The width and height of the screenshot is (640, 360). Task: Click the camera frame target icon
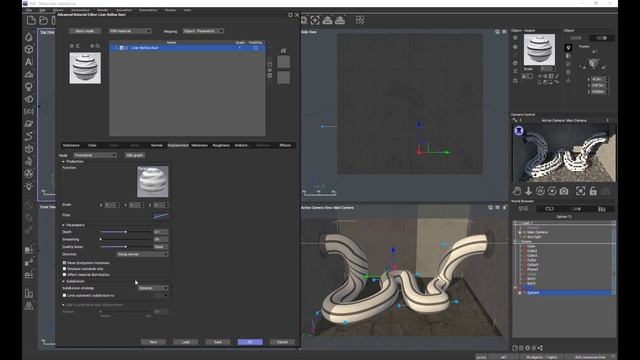click(580, 191)
